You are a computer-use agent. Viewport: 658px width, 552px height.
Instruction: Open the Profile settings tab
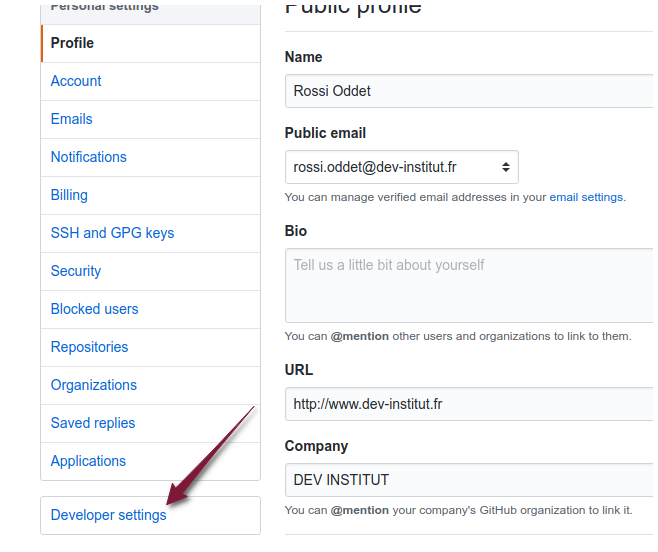[x=72, y=43]
